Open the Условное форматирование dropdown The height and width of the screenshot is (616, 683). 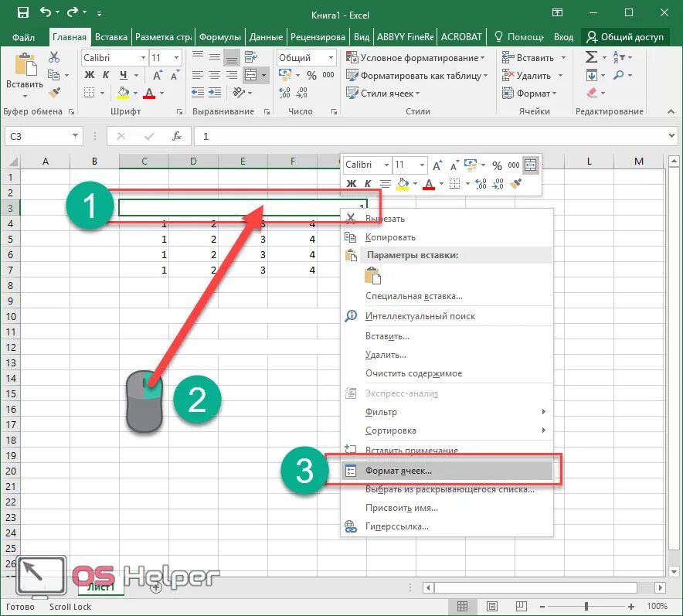[415, 57]
